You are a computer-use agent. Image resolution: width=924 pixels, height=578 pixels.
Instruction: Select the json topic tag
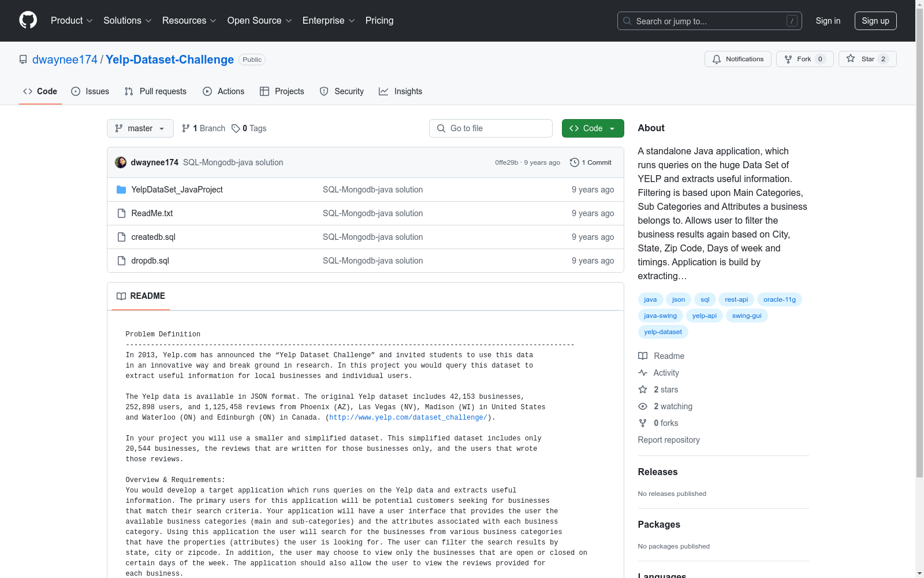coord(679,299)
